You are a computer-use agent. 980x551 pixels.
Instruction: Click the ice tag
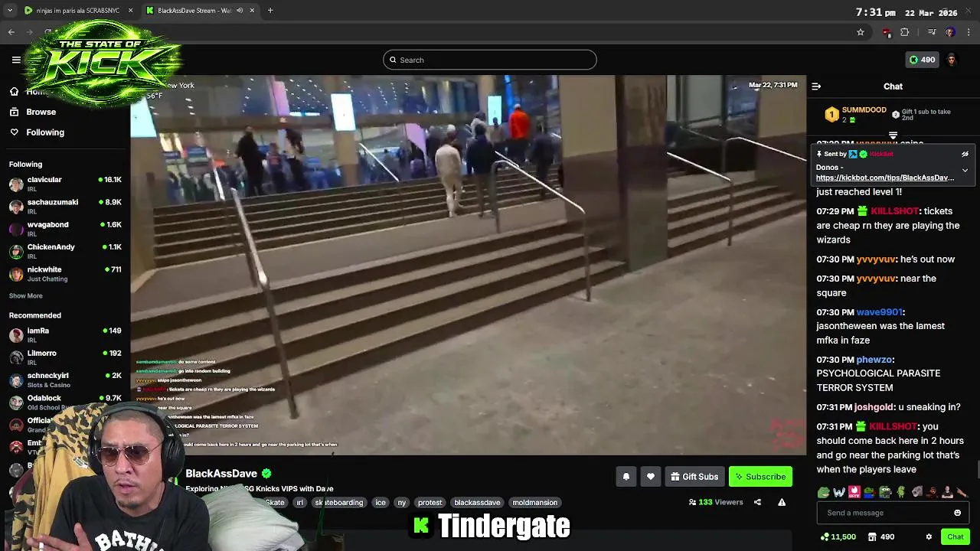pos(381,503)
